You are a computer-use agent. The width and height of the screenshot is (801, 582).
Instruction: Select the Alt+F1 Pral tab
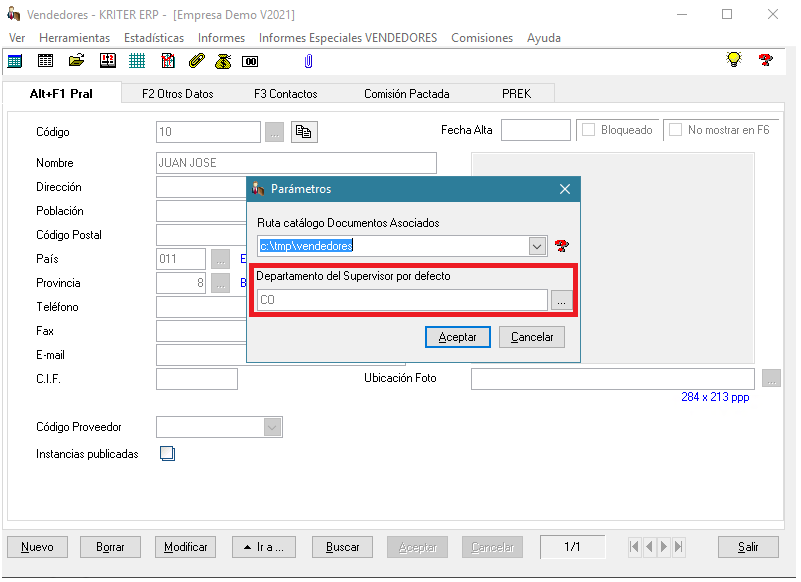[61, 94]
